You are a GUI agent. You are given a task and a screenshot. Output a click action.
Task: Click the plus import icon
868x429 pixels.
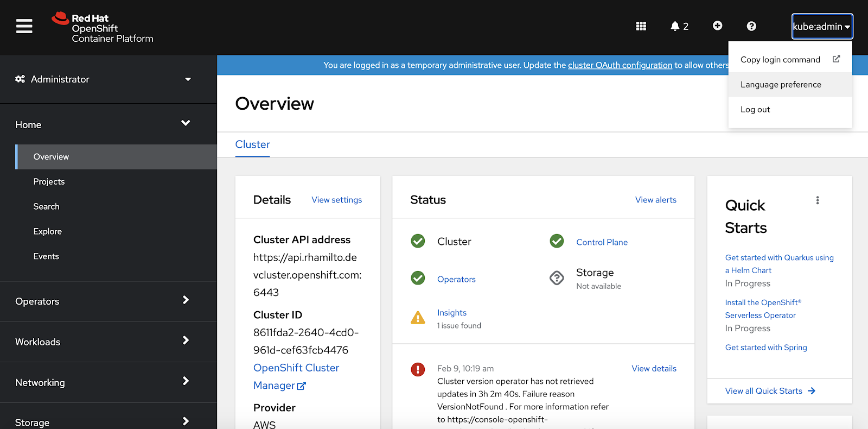click(717, 26)
